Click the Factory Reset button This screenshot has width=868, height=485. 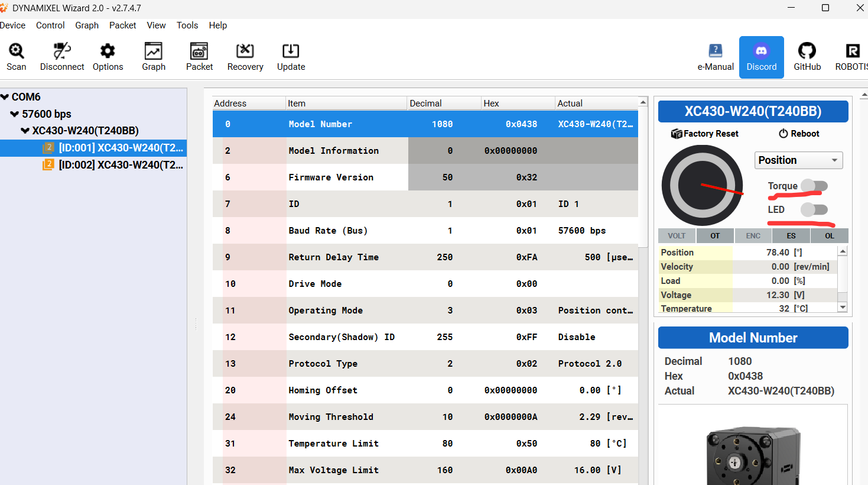coord(705,134)
